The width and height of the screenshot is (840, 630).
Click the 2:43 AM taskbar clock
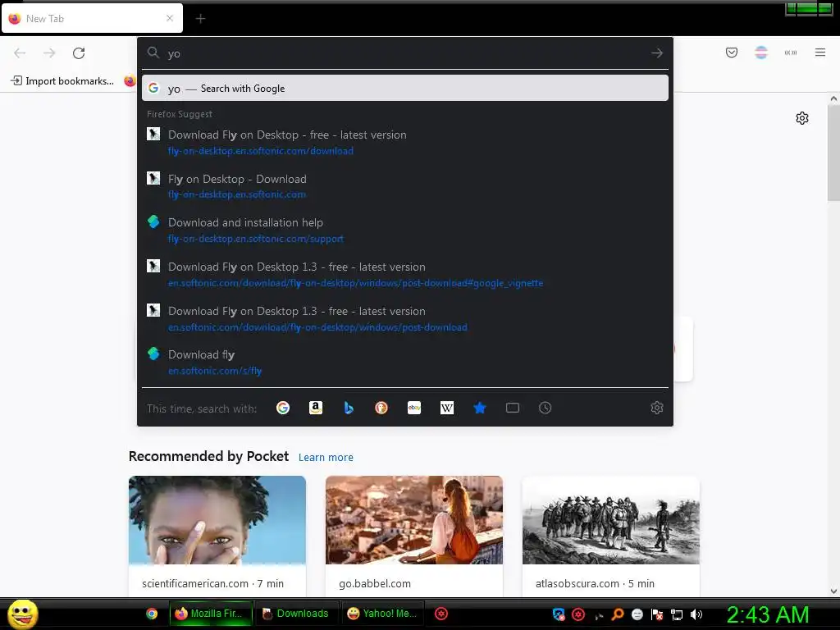click(x=767, y=614)
